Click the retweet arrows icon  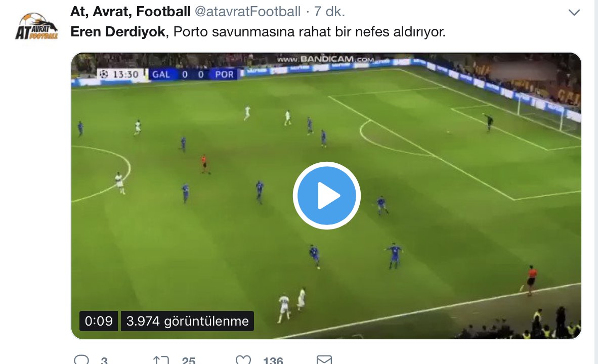click(x=160, y=360)
